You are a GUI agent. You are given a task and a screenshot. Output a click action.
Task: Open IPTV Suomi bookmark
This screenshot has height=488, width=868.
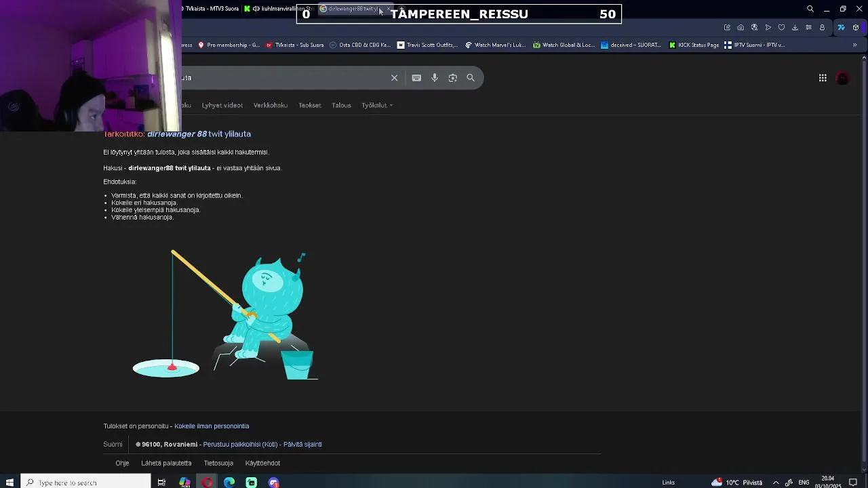click(x=754, y=45)
